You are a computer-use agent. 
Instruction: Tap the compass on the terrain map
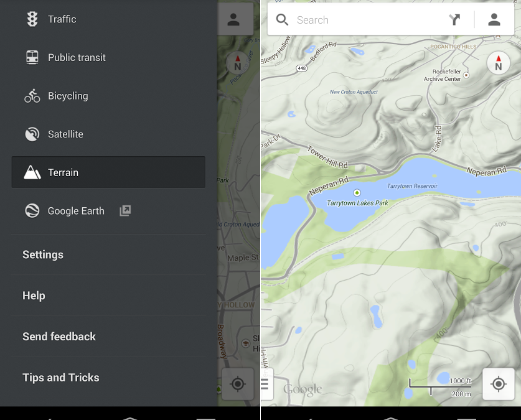pyautogui.click(x=498, y=63)
